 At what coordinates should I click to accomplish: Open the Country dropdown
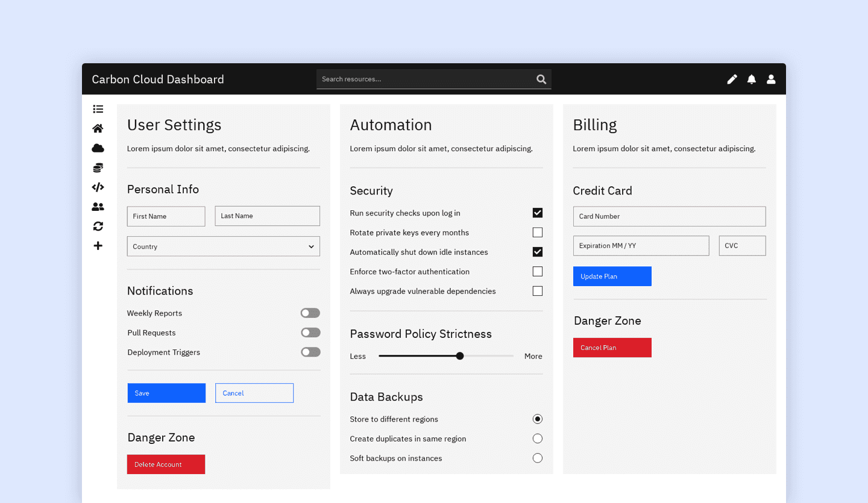click(223, 246)
